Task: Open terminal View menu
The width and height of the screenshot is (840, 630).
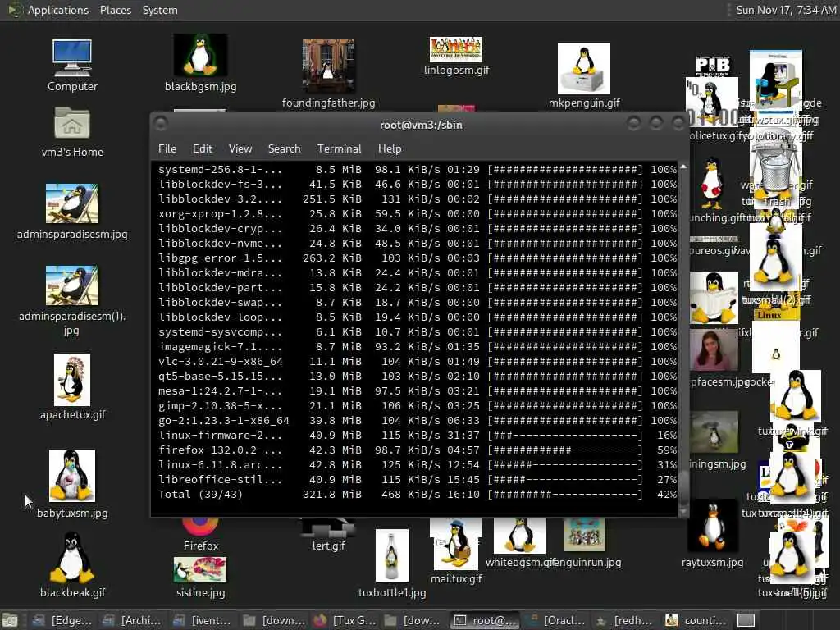Action: pyautogui.click(x=240, y=149)
